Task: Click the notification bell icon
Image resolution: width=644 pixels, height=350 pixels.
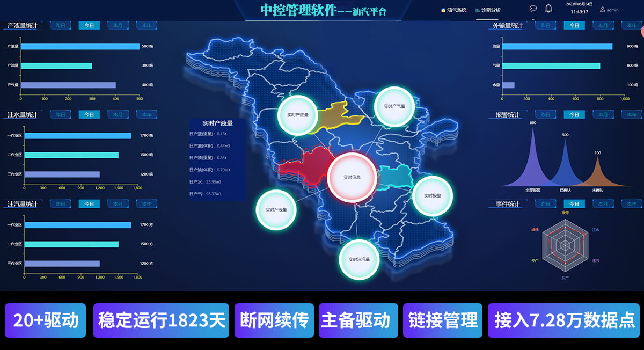Action: point(548,8)
